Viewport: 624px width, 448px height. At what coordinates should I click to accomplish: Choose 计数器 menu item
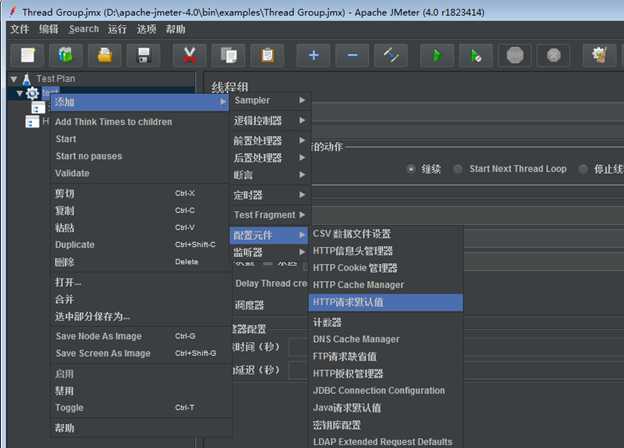pos(386,322)
